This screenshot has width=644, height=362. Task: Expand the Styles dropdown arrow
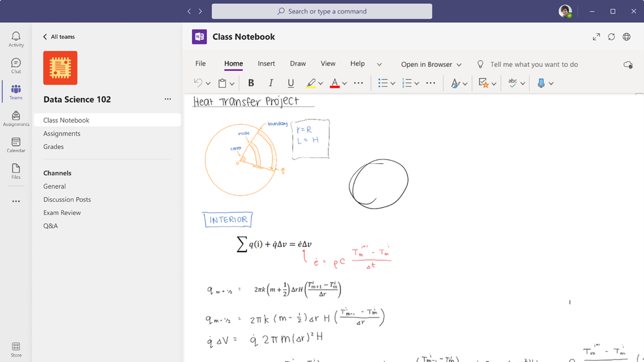(465, 83)
